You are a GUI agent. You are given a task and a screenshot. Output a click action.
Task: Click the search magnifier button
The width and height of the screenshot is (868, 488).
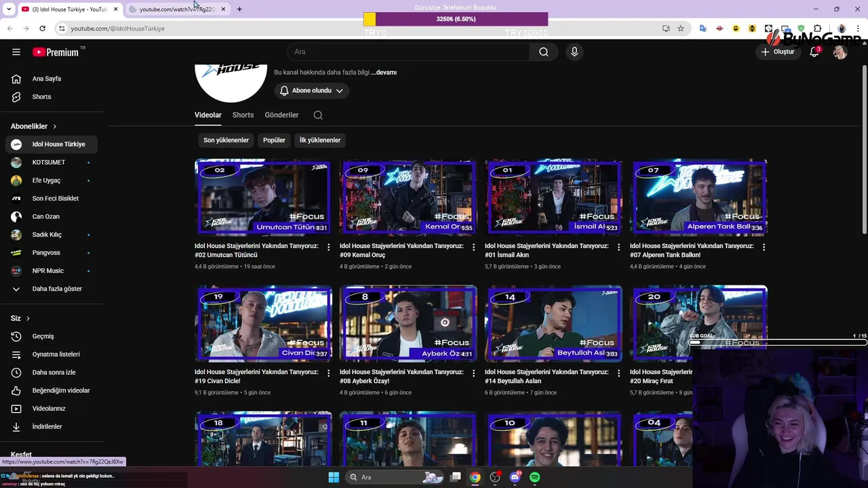[543, 52]
